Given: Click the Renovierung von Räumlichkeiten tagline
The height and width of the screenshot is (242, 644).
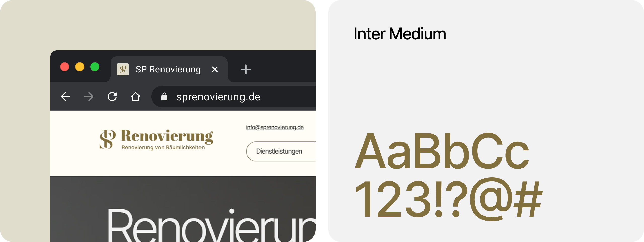Looking at the screenshot, I should click(163, 147).
